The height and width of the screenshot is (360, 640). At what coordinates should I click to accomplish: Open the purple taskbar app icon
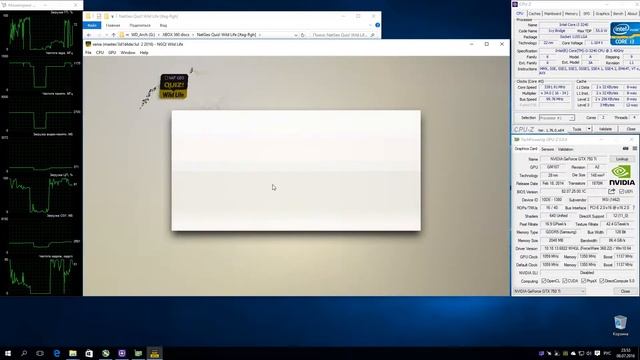[122, 353]
